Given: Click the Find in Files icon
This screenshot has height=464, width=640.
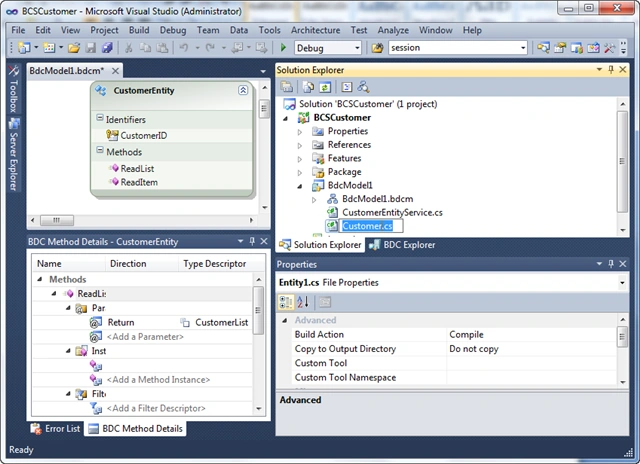Looking at the screenshot, I should pos(377,48).
